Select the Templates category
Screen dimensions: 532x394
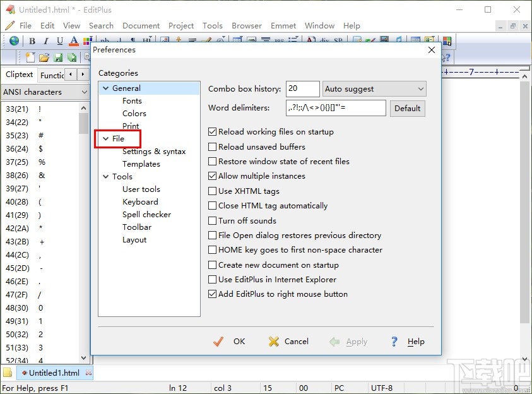click(x=141, y=164)
